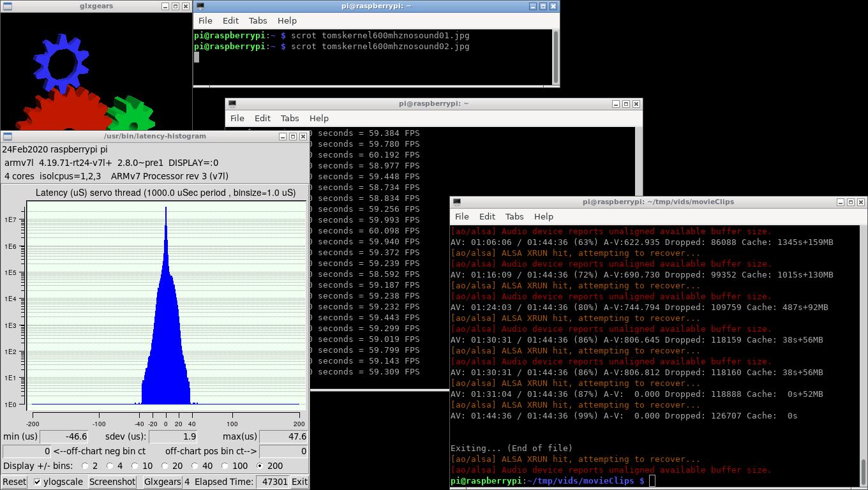Click the latency-histogram window titlebar icon
Screen dimensions: 868x490
8,137
